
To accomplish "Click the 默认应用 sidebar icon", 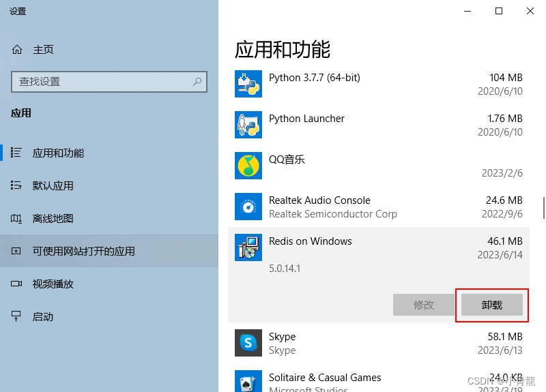I will (x=16, y=185).
